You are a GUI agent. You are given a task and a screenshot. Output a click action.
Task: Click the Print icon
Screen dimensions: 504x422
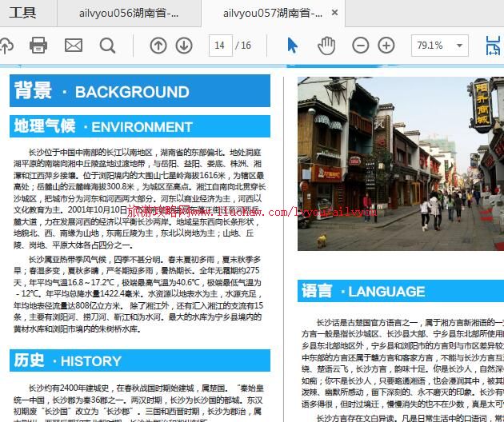click(38, 46)
